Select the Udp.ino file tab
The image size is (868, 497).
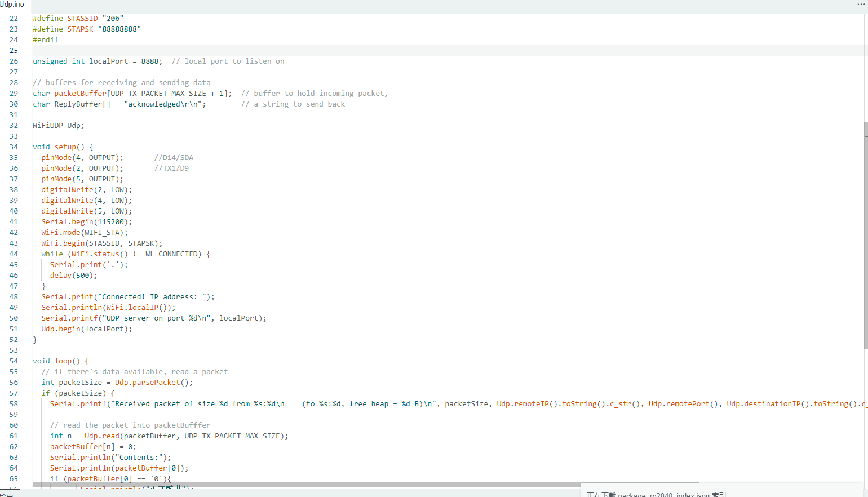pos(12,4)
